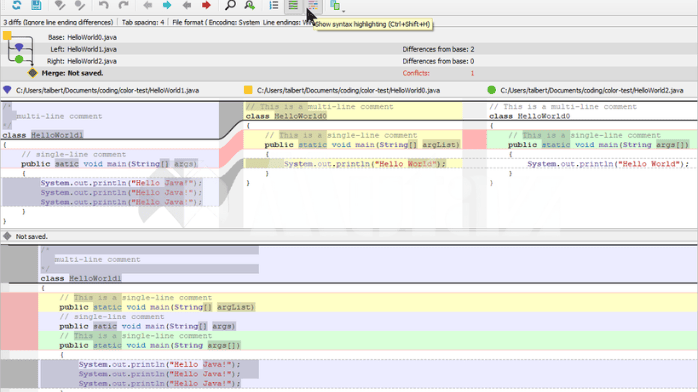Click the HelloWorld2.java right pane path
This screenshot has width=698, height=392.
click(x=592, y=90)
